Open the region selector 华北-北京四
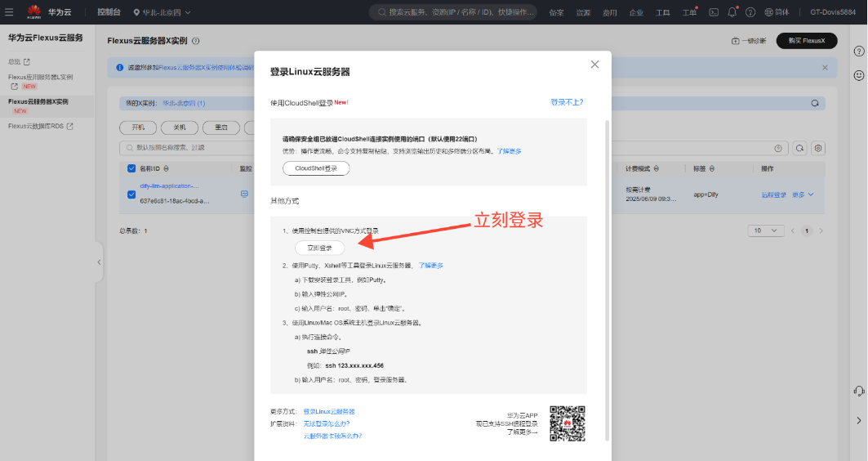The image size is (868, 461). click(162, 12)
